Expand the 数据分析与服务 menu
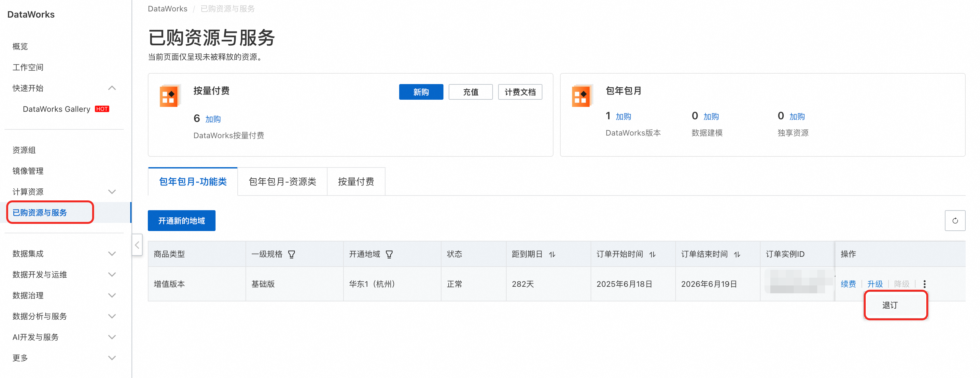Image resolution: width=980 pixels, height=378 pixels. coord(112,316)
